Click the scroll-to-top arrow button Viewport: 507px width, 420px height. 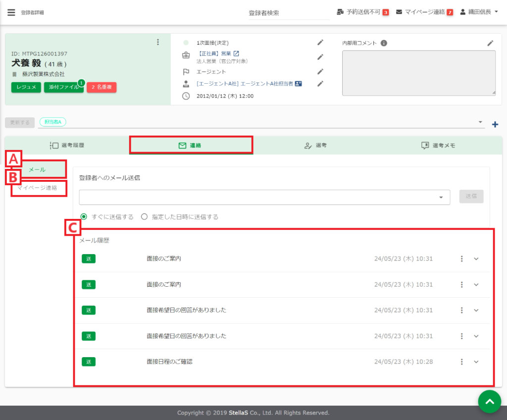click(x=489, y=402)
